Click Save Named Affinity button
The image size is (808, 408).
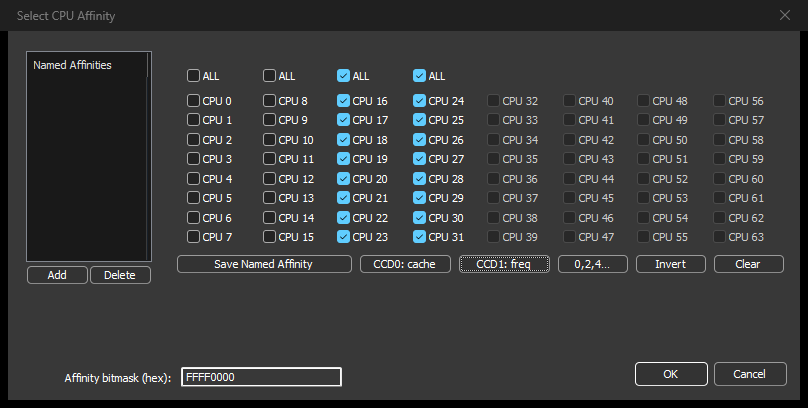[x=264, y=264]
